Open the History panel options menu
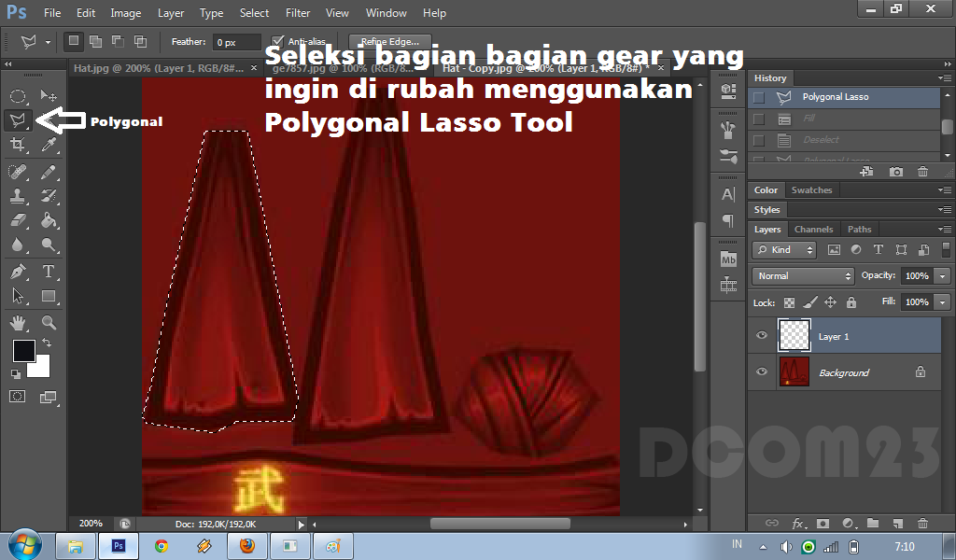956x560 pixels. 945,78
